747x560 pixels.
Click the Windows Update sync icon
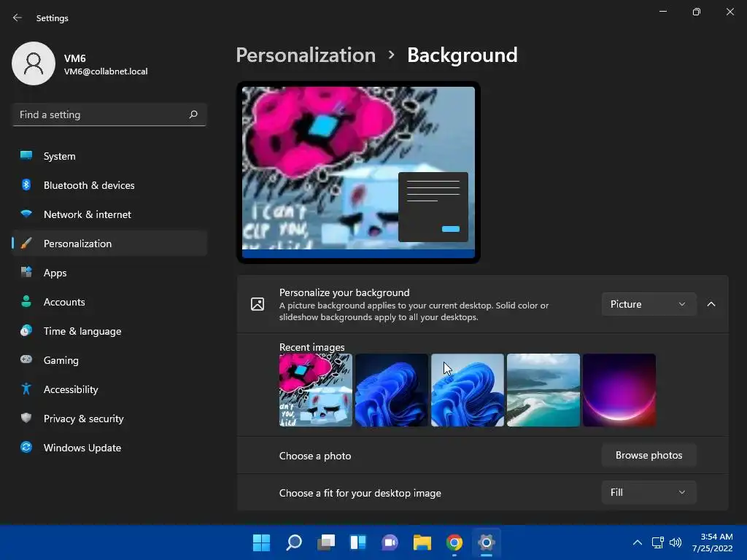click(26, 447)
